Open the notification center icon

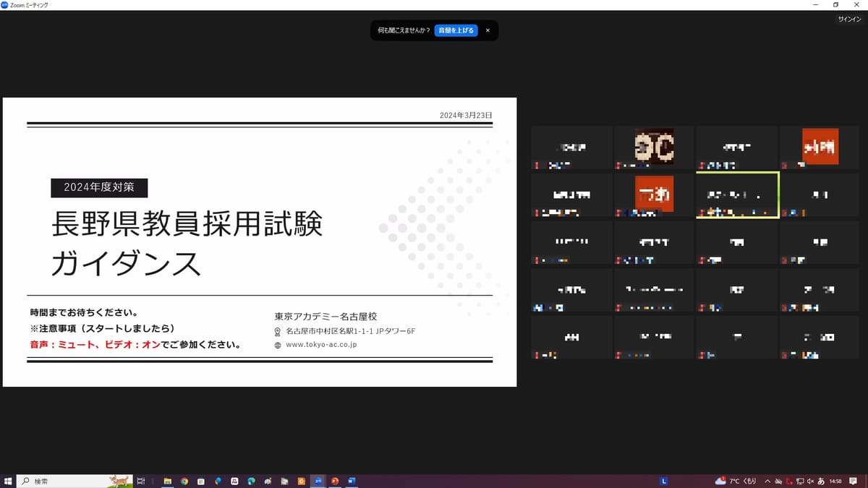pos(853,481)
